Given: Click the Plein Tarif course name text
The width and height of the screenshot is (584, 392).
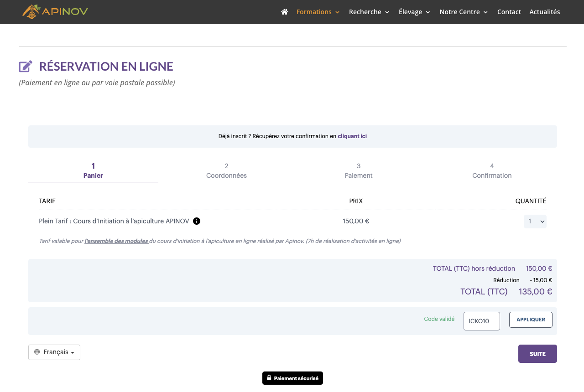Looking at the screenshot, I should [x=114, y=221].
